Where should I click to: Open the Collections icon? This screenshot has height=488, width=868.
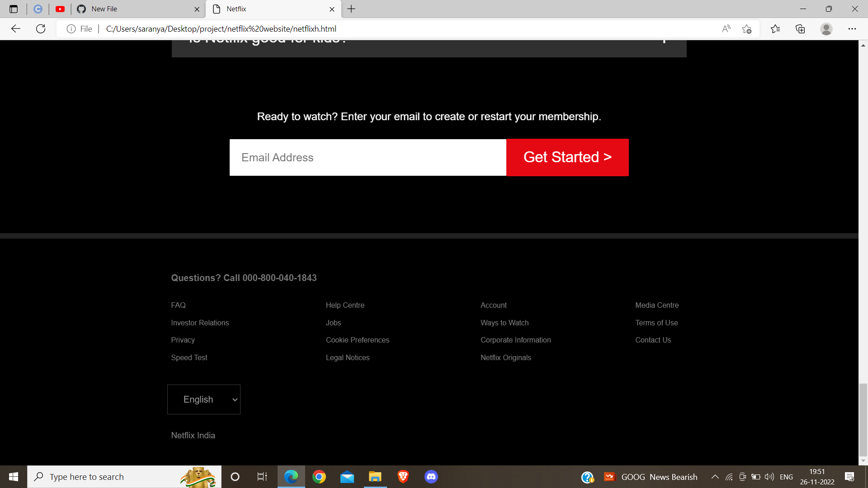[800, 28]
